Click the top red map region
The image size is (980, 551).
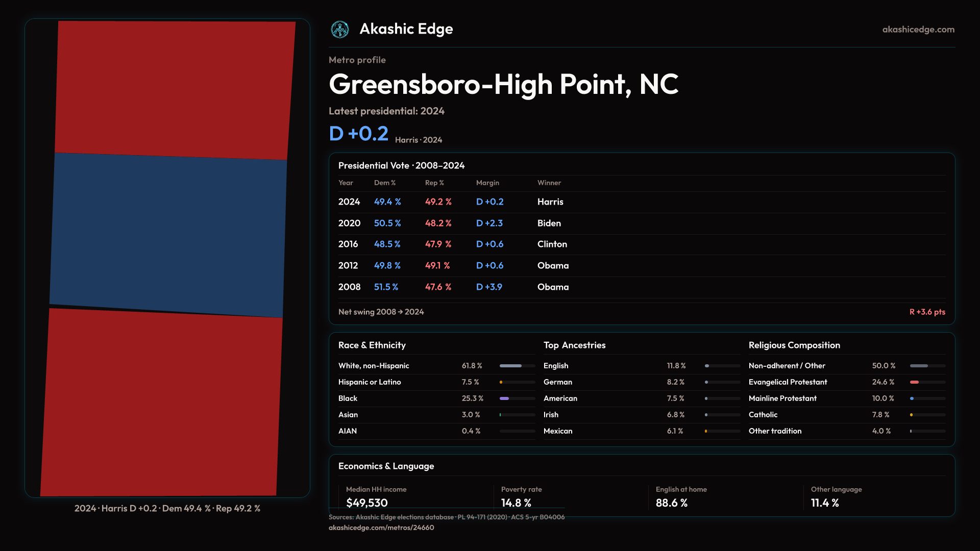pos(174,87)
